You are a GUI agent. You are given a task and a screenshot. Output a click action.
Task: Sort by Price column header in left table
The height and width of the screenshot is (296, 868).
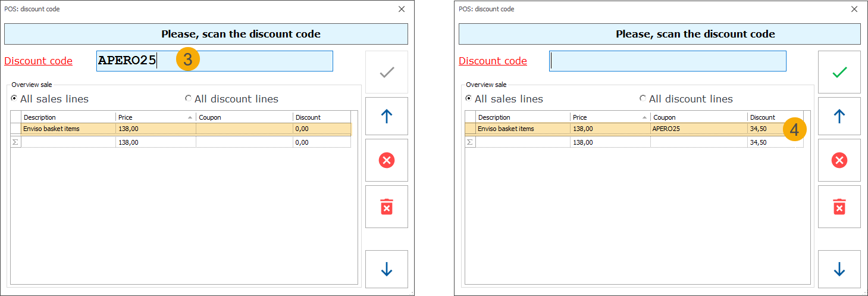click(155, 117)
